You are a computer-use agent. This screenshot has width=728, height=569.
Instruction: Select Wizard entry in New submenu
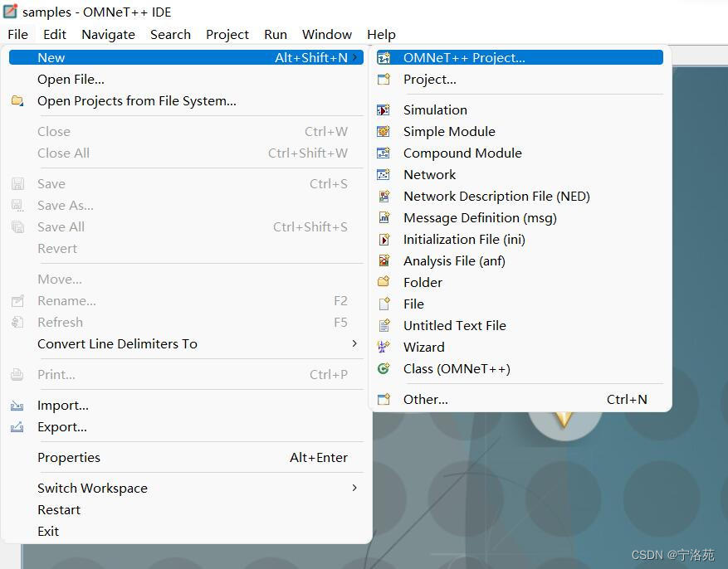[520, 347]
